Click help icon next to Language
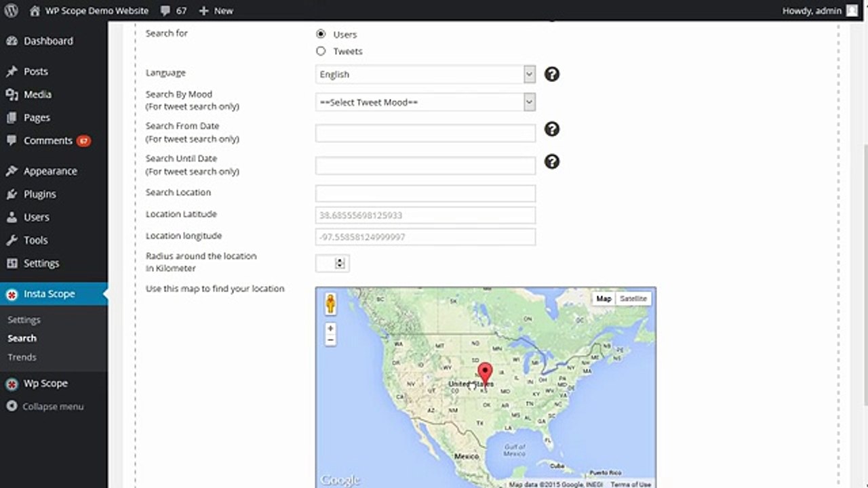The height and width of the screenshot is (488, 868). [x=552, y=74]
